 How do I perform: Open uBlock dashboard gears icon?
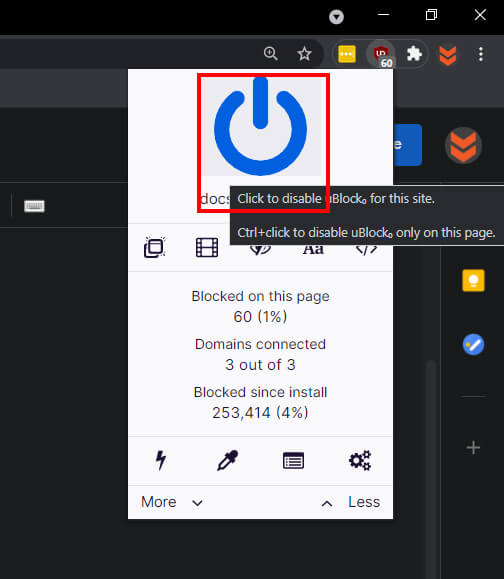point(360,460)
